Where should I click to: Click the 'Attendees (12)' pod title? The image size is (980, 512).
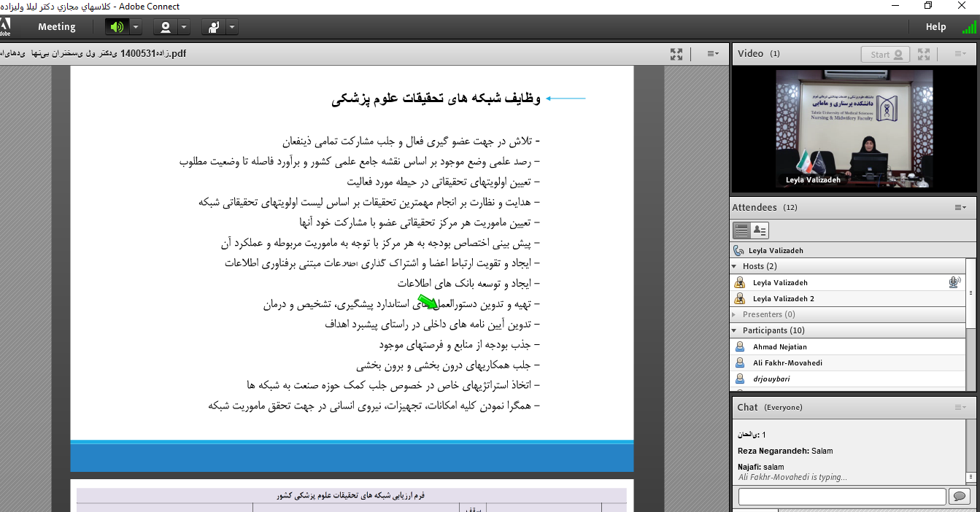point(765,207)
